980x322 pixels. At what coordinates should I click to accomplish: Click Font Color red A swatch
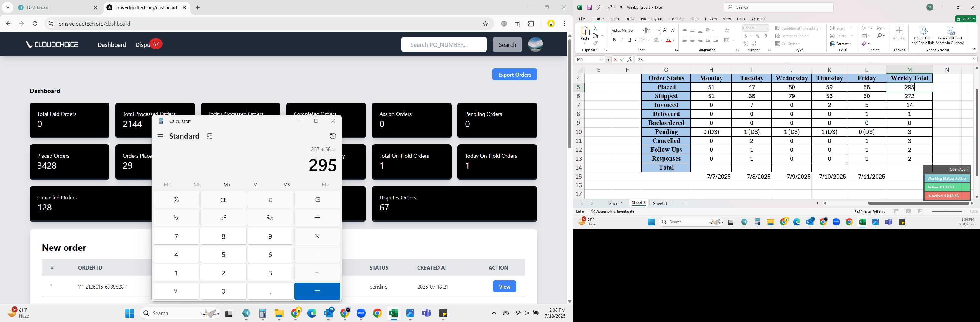point(668,40)
